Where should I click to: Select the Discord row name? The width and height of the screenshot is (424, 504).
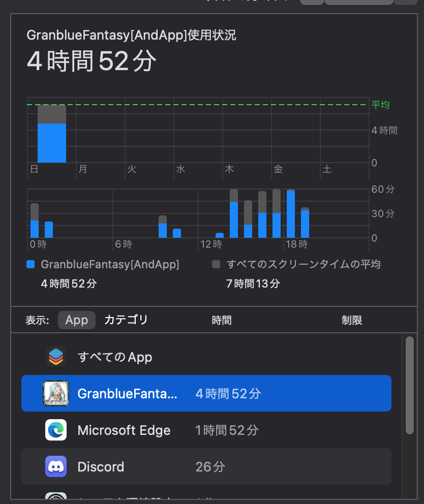point(101,467)
